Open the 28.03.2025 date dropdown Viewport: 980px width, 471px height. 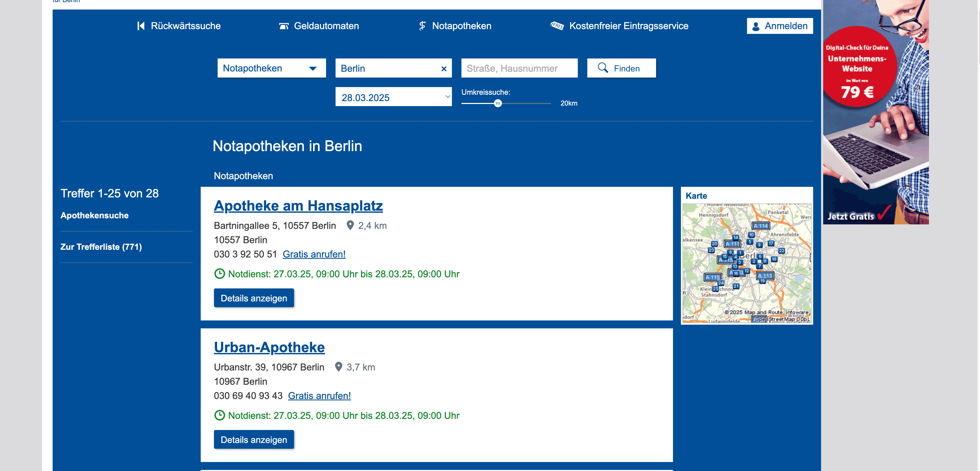pyautogui.click(x=393, y=97)
